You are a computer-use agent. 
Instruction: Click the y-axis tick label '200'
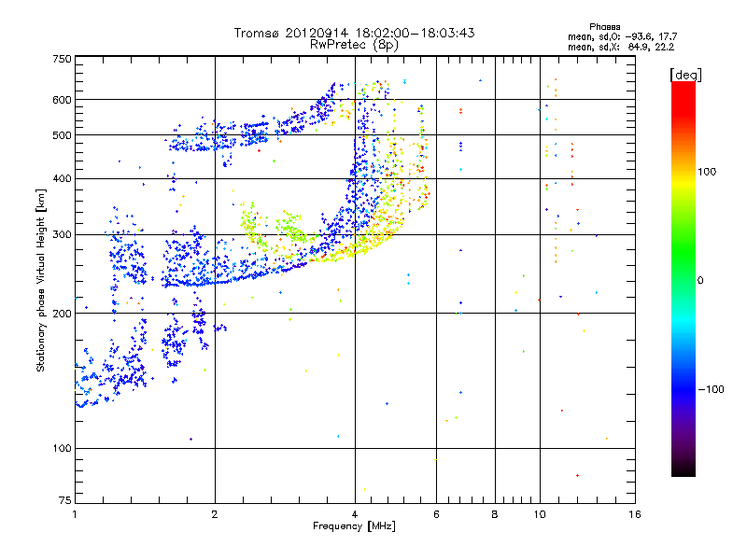(62, 314)
